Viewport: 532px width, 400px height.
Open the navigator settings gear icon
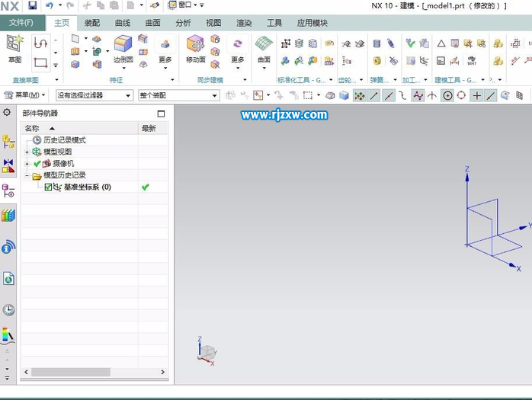coord(8,113)
